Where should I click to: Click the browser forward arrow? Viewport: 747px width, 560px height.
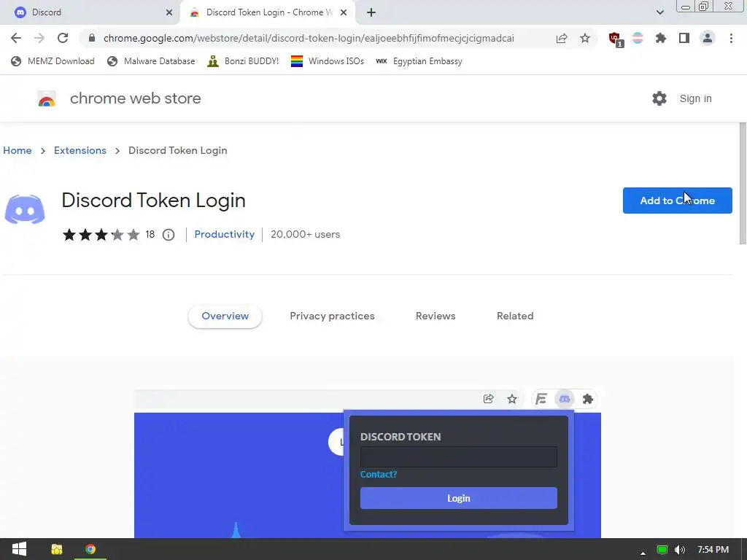coord(39,38)
